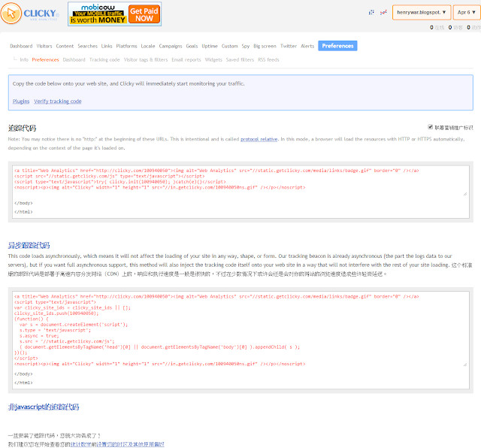Open the Platforms tab

(x=126, y=46)
